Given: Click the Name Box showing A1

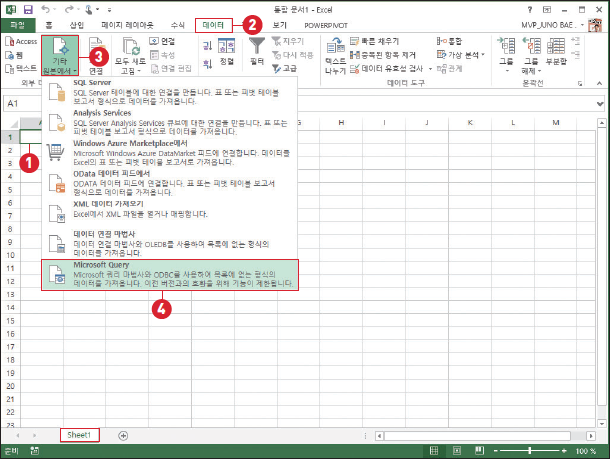Looking at the screenshot, I should click(23, 103).
